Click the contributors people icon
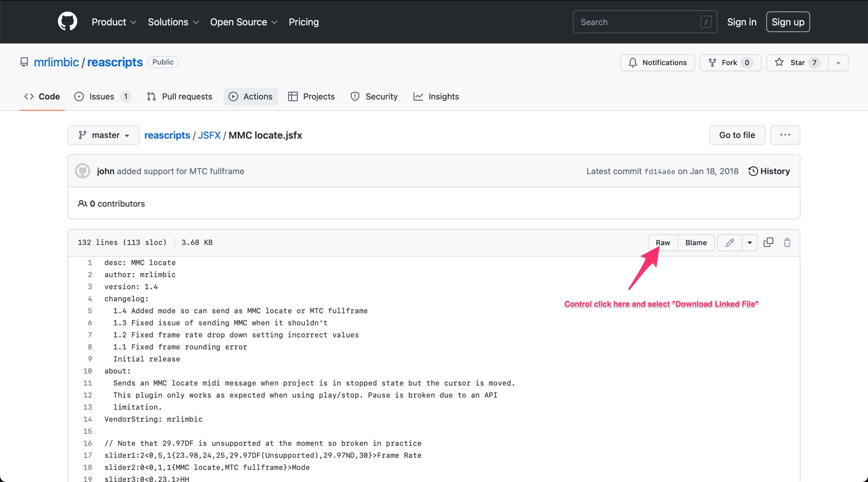Screen dimensions: 868x482 [82, 203]
